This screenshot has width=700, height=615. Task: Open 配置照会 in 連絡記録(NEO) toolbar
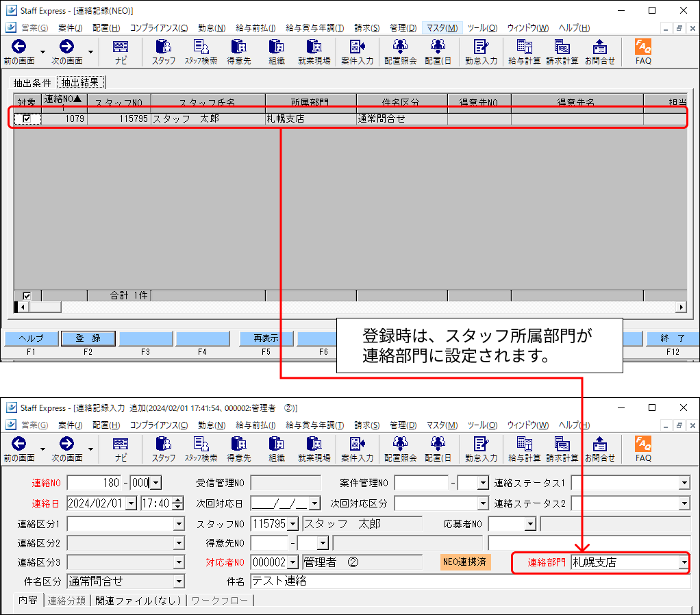coord(401,52)
